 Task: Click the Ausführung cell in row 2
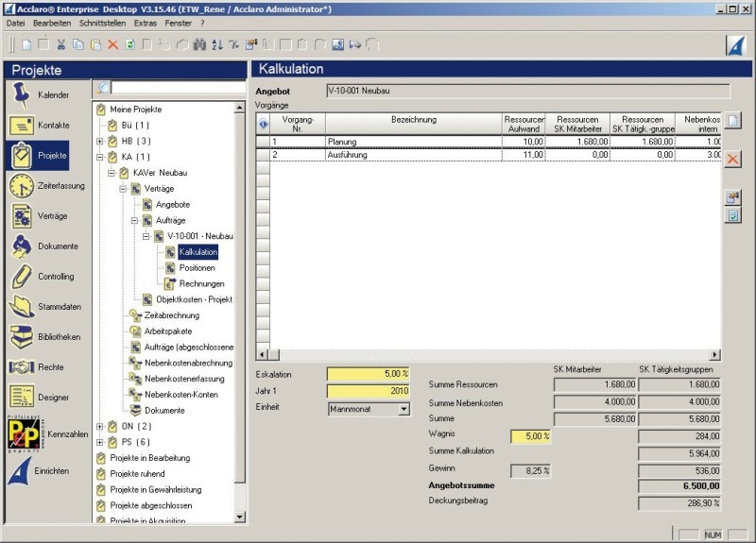tap(414, 155)
